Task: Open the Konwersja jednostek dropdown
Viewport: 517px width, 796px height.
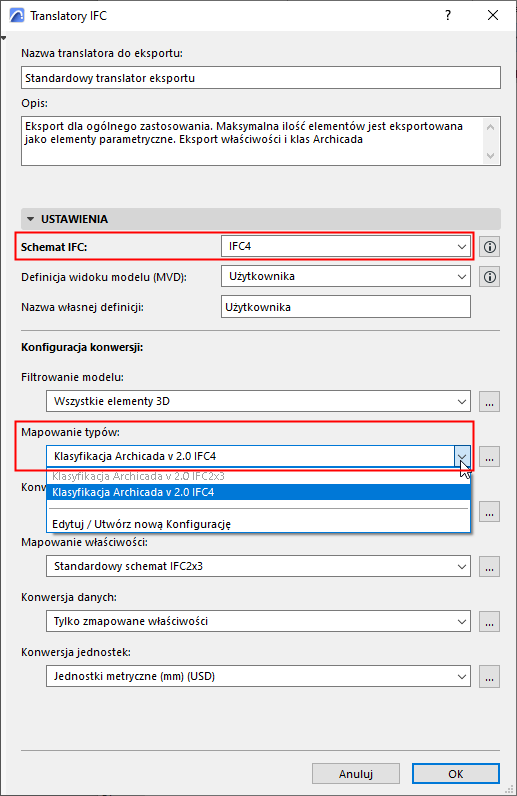Action: (258, 676)
